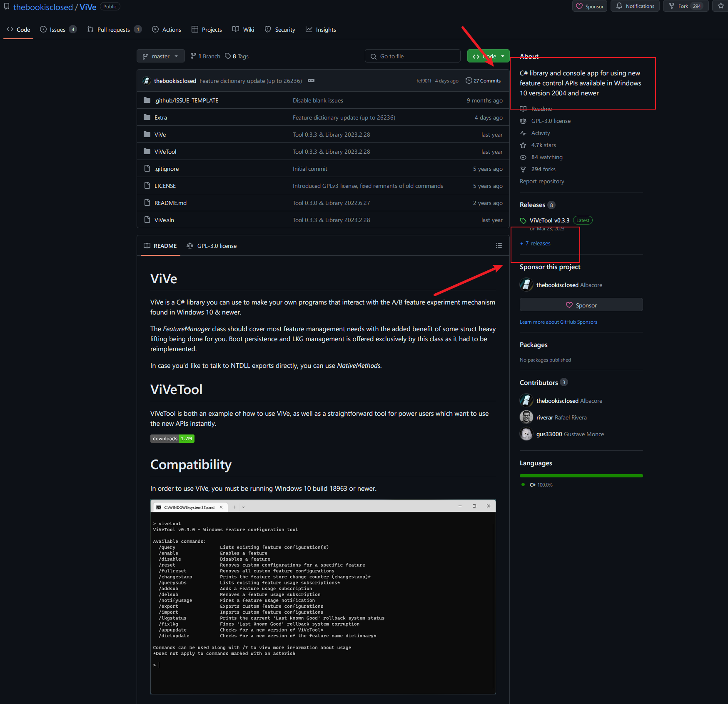Viewport: 728px width, 704px height.
Task: Focus the Go to file search field
Action: point(413,56)
